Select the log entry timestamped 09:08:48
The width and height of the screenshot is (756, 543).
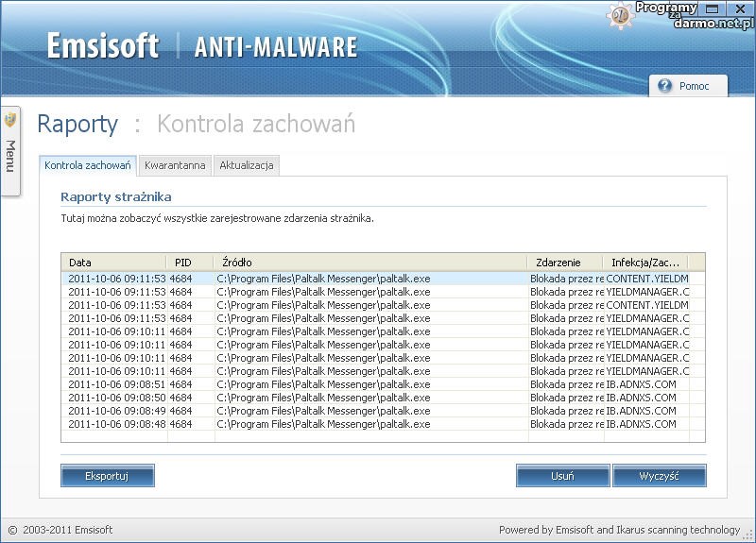tap(283, 425)
